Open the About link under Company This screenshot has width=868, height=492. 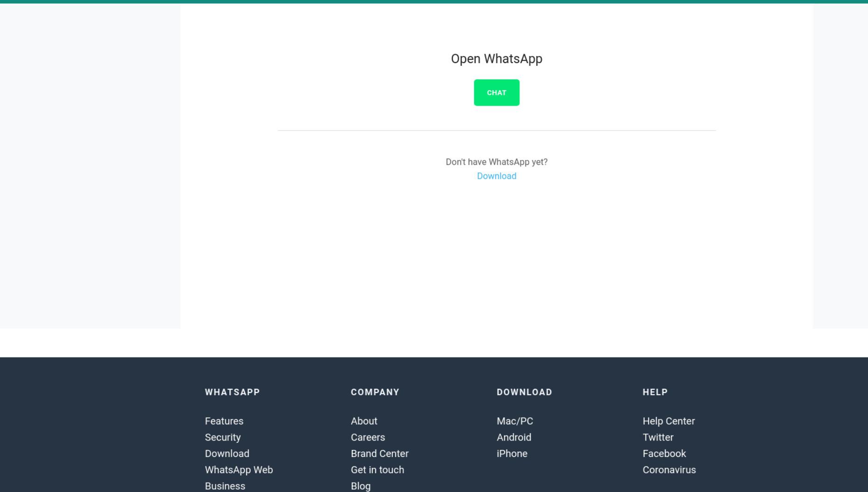[x=364, y=421]
